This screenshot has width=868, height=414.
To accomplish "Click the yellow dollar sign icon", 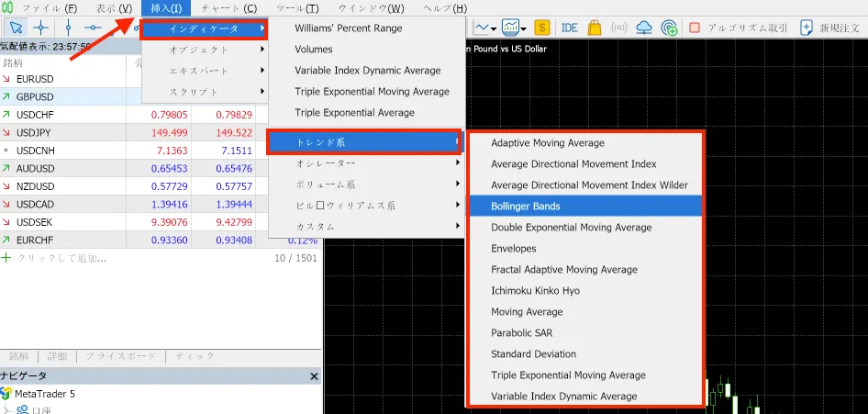I will point(541,28).
